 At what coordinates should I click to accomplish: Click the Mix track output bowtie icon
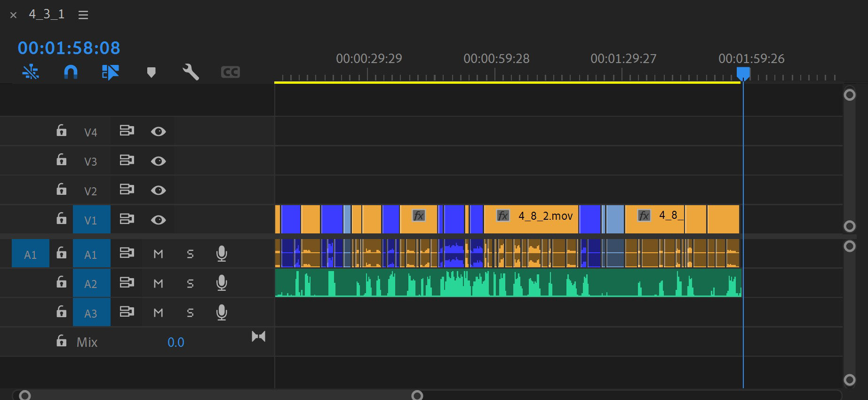(x=258, y=336)
